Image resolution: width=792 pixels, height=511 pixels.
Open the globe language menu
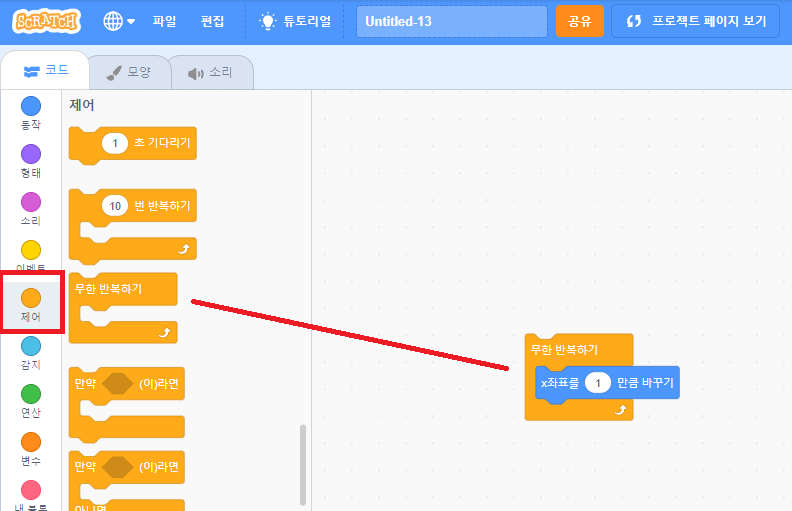(x=119, y=21)
